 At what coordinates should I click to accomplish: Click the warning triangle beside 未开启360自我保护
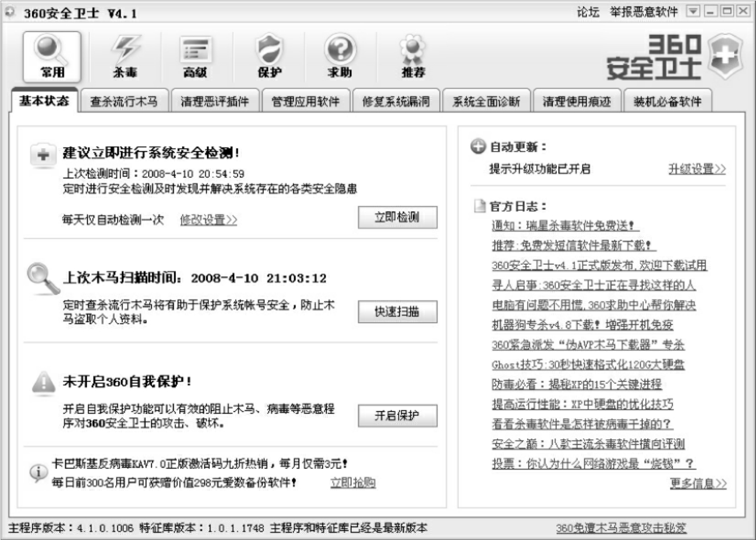click(43, 382)
